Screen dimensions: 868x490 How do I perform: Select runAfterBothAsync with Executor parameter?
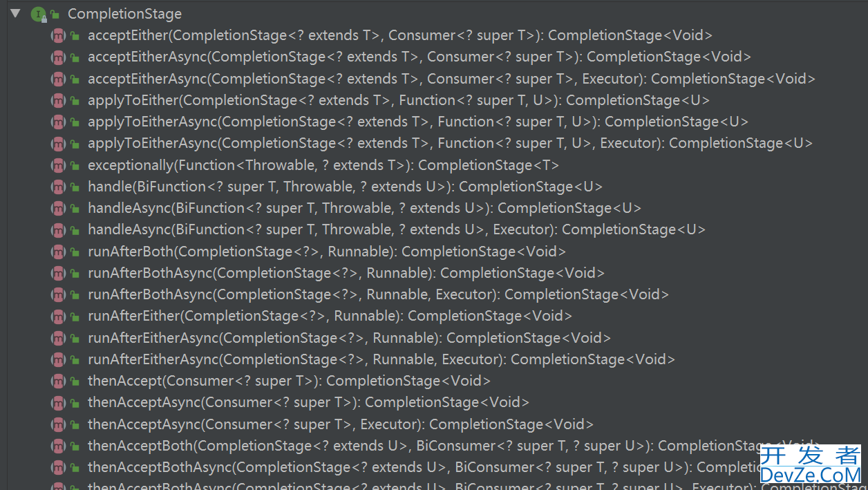378,294
